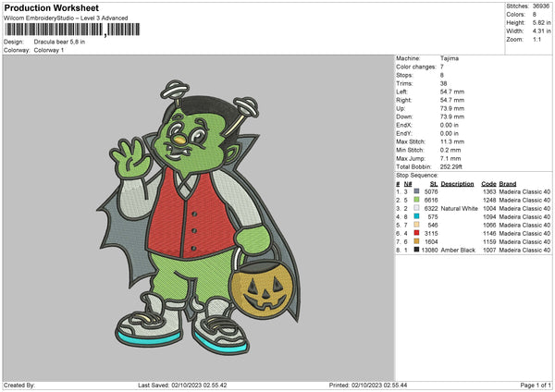The width and height of the screenshot is (555, 392).
Task: Select the peach thread swatch, code 1066
Action: tap(416, 225)
